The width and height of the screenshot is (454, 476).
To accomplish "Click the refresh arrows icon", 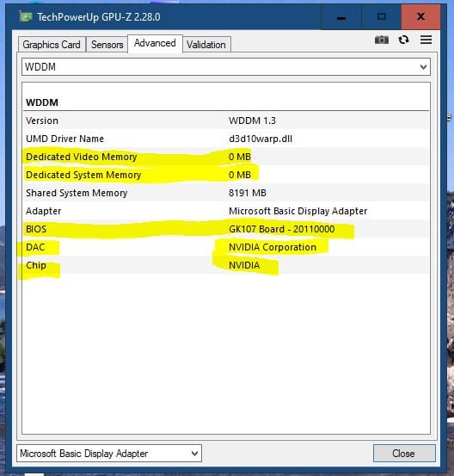I will click(403, 40).
